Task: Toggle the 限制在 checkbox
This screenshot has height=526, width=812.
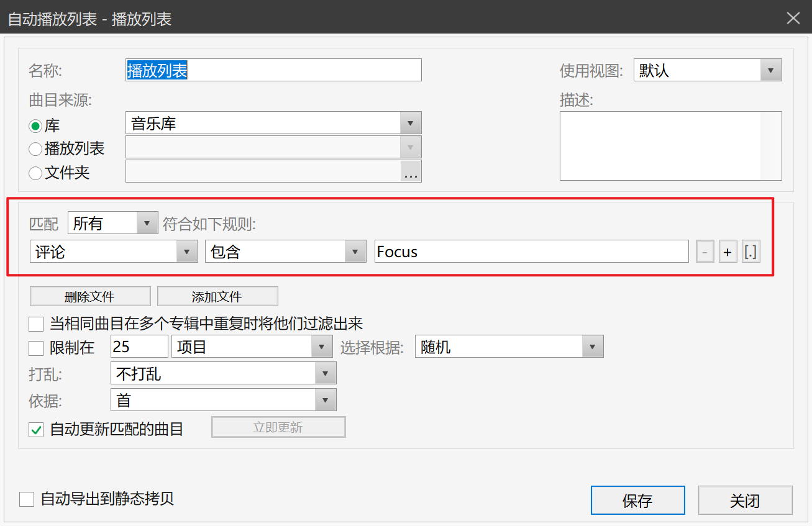Action: click(37, 348)
